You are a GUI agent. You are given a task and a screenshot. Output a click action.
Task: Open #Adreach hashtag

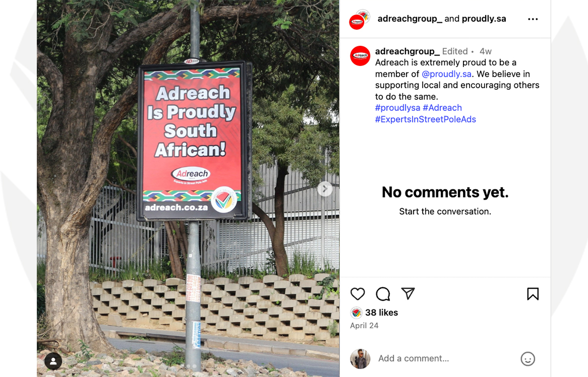pos(442,108)
